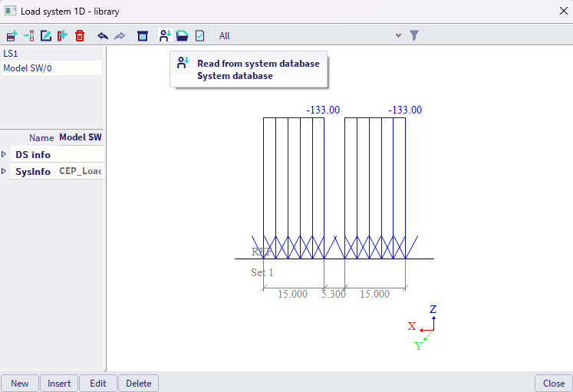573x392 pixels.
Task: Click the New item toolbar icon
Action: click(x=12, y=35)
